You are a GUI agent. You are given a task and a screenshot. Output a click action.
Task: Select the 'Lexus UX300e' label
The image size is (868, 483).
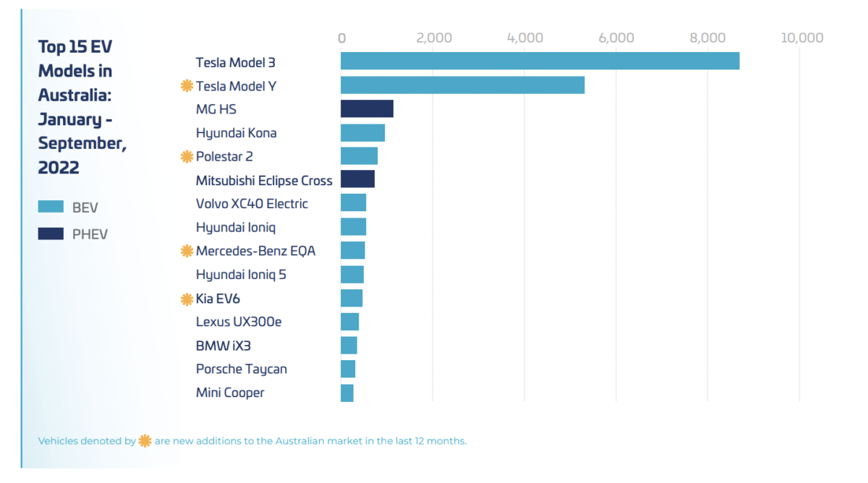click(239, 322)
